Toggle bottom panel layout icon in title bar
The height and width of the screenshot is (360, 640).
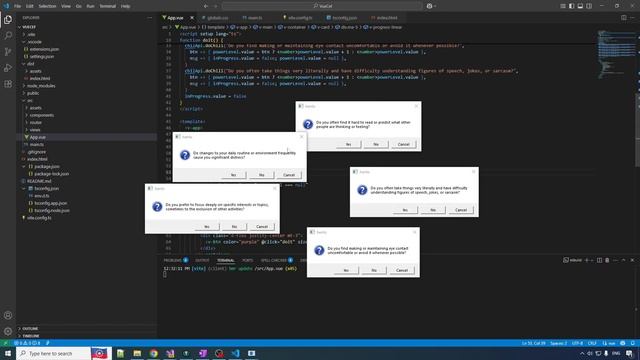(x=580, y=6)
